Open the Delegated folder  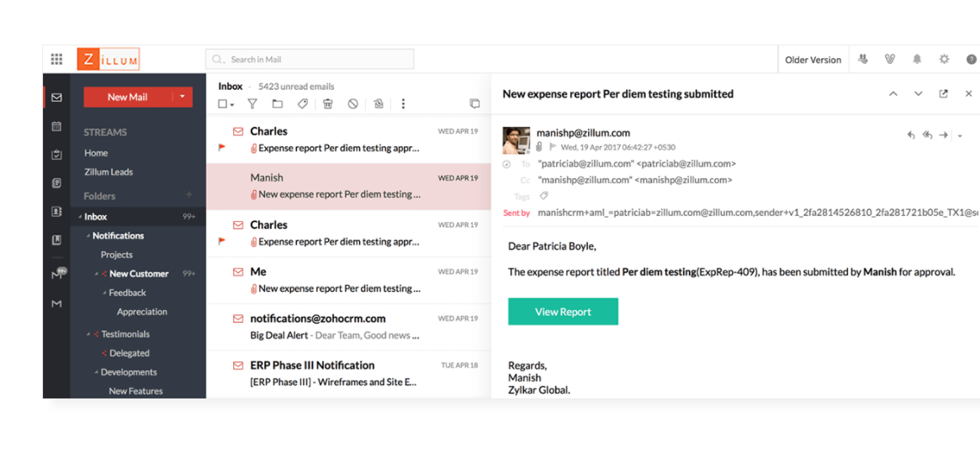point(130,353)
